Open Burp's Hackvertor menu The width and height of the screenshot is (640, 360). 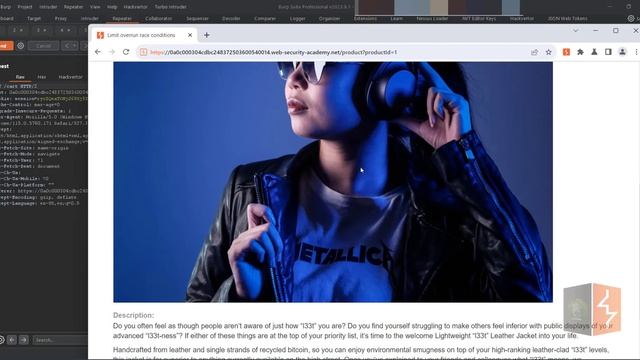136,7
